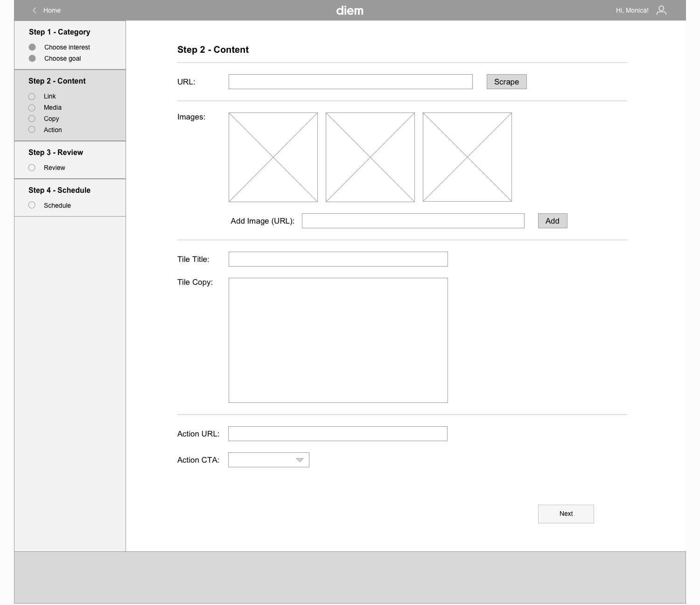700x605 pixels.
Task: Select the Copy radio circle
Action: pos(32,119)
